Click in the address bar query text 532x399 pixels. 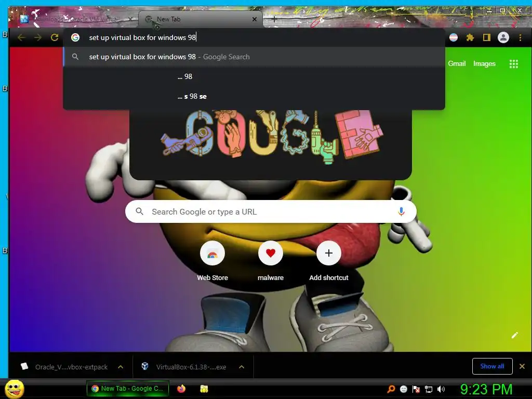click(x=142, y=37)
